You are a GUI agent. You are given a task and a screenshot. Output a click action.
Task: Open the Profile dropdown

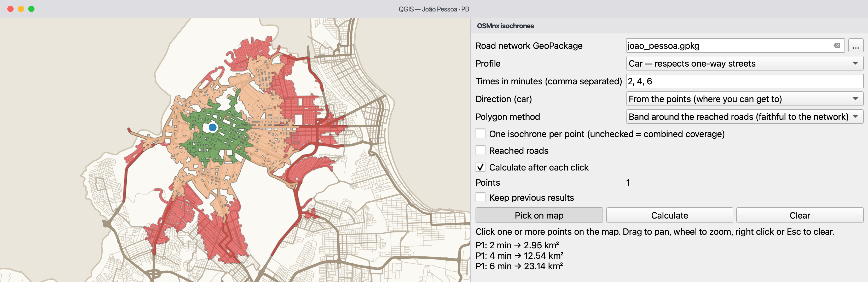[x=745, y=63]
